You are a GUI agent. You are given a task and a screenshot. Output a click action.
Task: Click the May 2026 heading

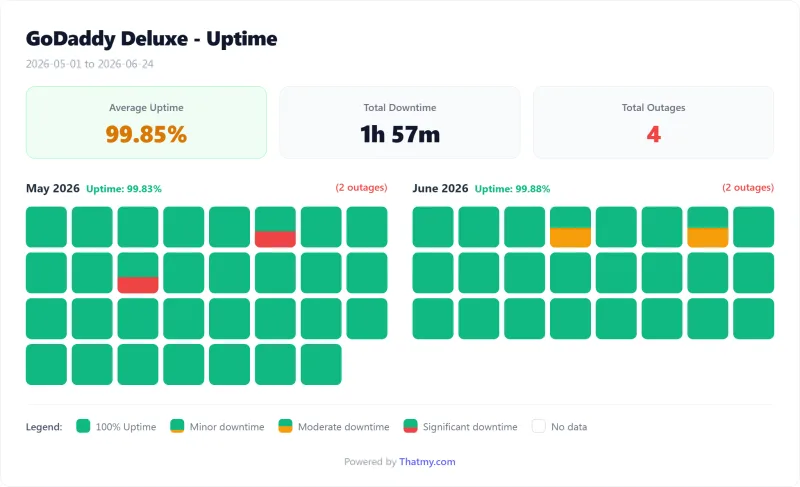coord(53,188)
